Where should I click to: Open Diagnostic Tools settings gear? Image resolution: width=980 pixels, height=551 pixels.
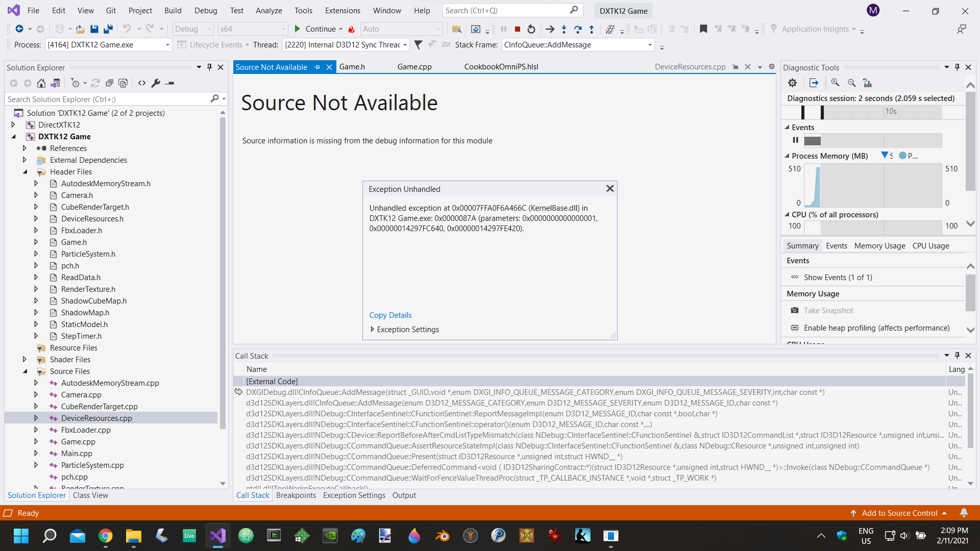[792, 83]
